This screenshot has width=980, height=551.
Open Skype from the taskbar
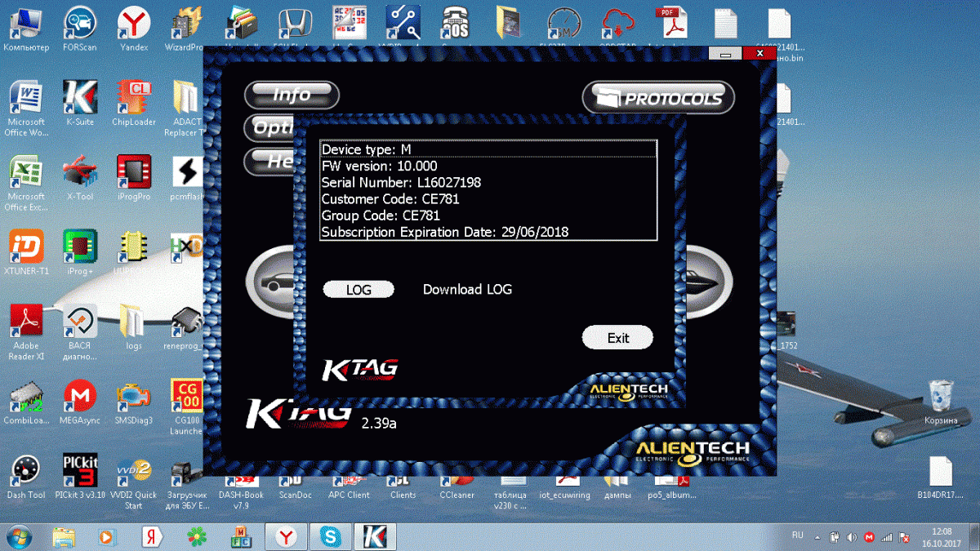point(331,536)
